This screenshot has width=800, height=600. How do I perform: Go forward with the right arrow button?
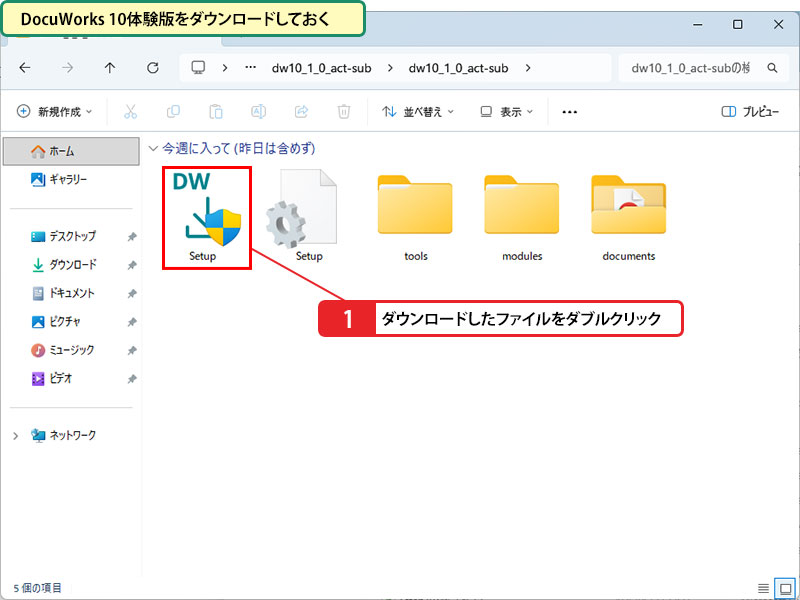pos(67,67)
